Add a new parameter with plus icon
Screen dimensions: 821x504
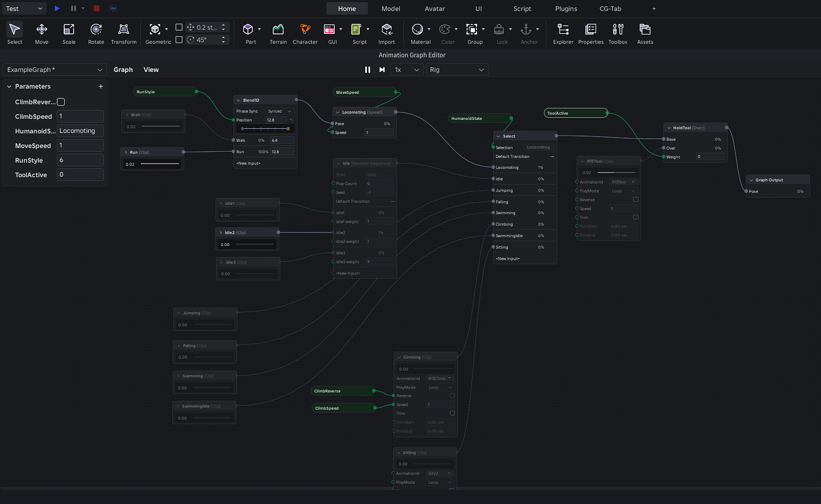(x=101, y=86)
